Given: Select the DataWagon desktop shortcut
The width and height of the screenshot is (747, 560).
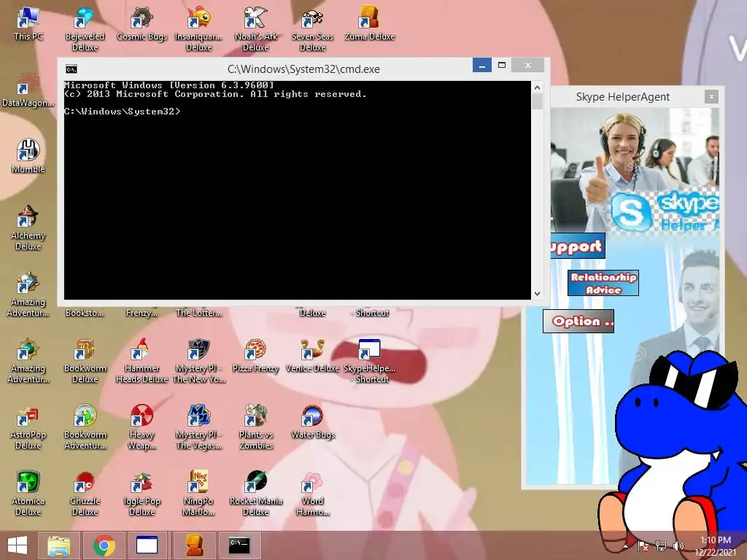Looking at the screenshot, I should tap(28, 90).
